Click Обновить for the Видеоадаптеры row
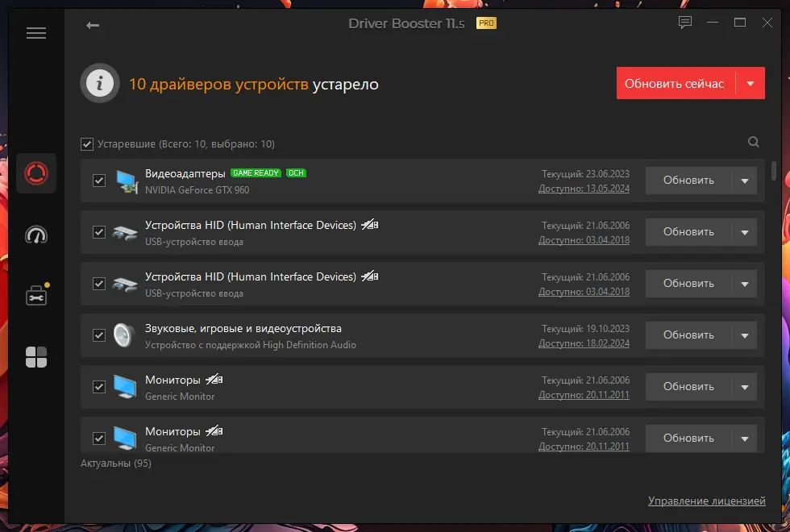The width and height of the screenshot is (790, 532). [688, 181]
